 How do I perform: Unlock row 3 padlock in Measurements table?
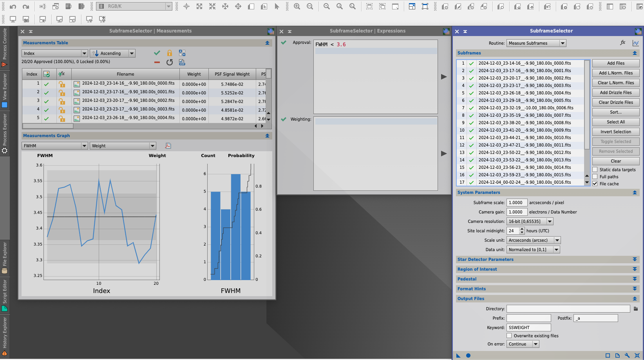pyautogui.click(x=62, y=101)
